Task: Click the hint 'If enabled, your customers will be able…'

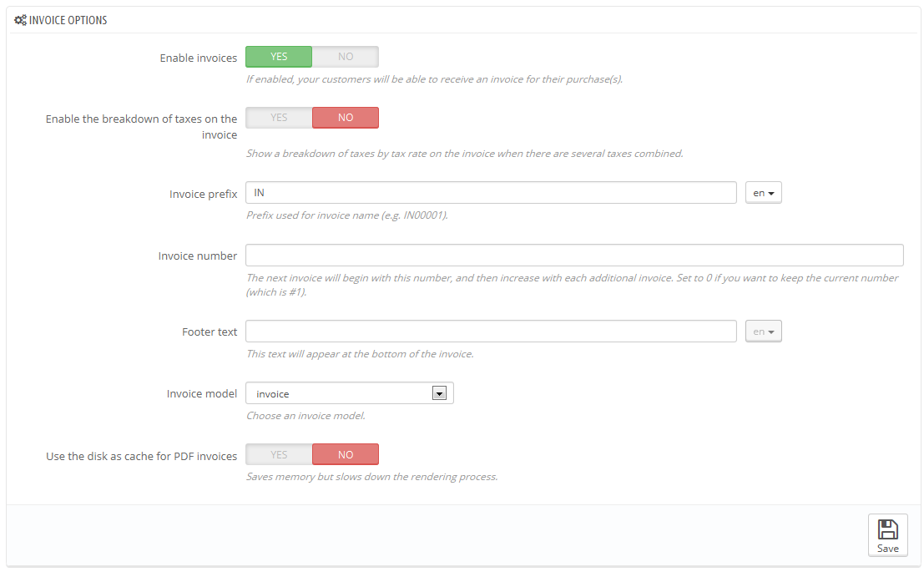Action: coord(434,79)
